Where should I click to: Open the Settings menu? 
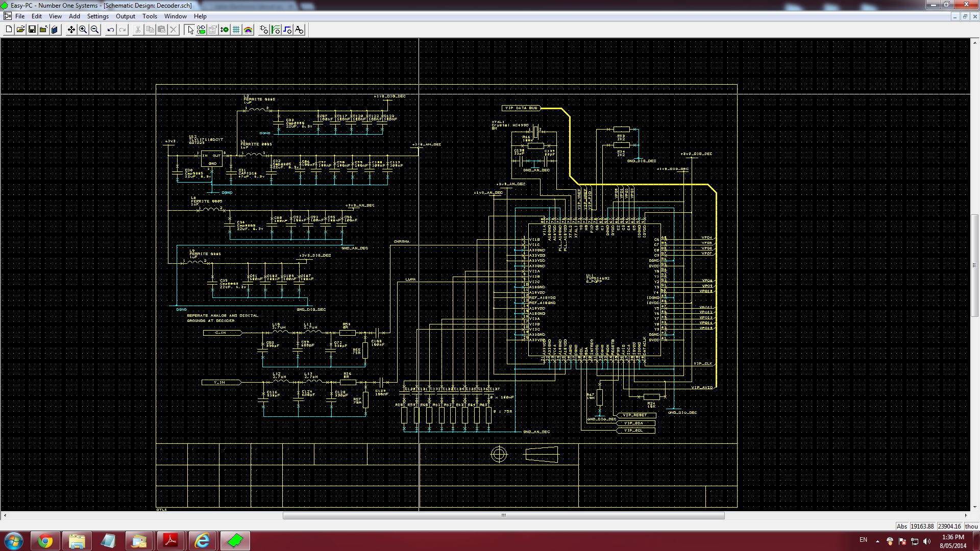[x=97, y=16]
